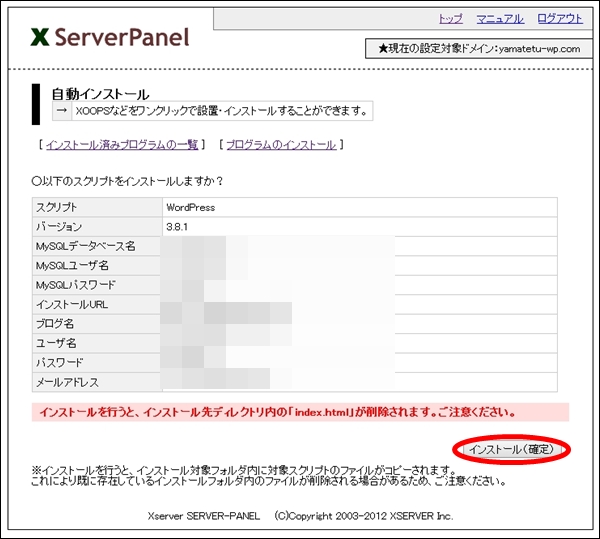The width and height of the screenshot is (600, 539).
Task: Open the トップ link
Action: click(450, 18)
